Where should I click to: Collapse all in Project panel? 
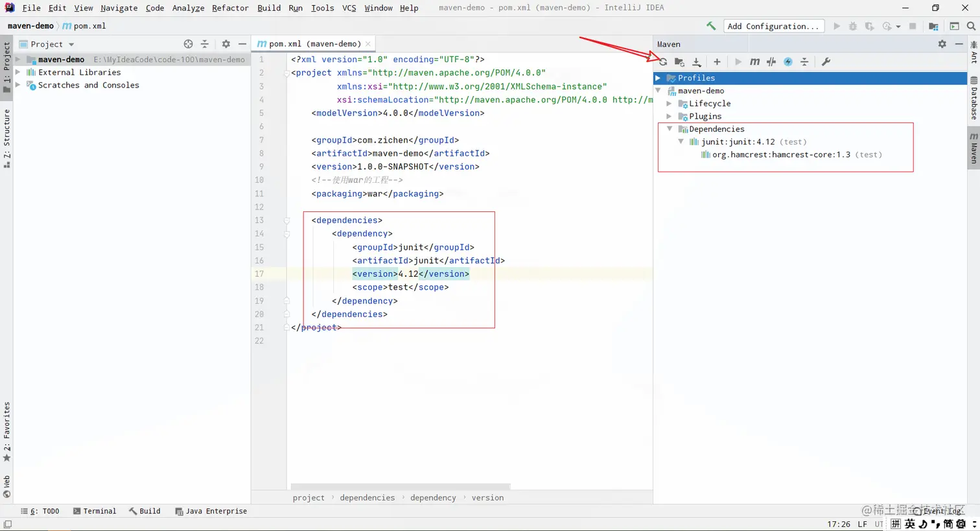tap(205, 44)
